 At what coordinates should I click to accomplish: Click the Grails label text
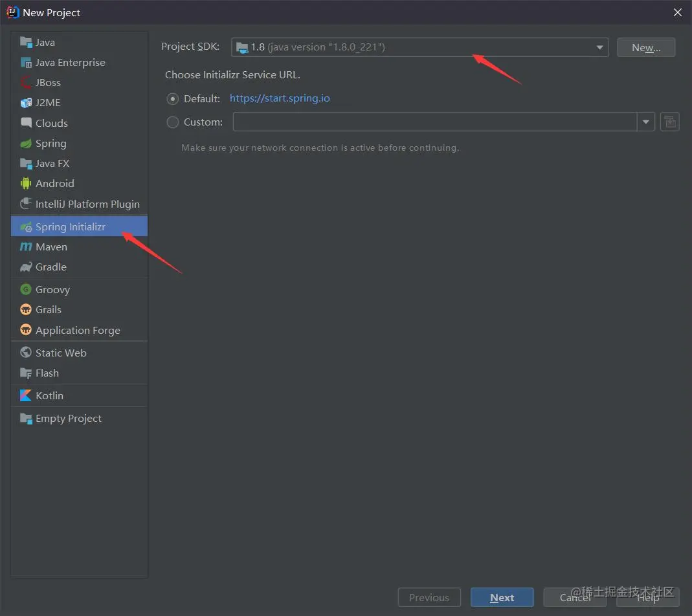click(48, 309)
